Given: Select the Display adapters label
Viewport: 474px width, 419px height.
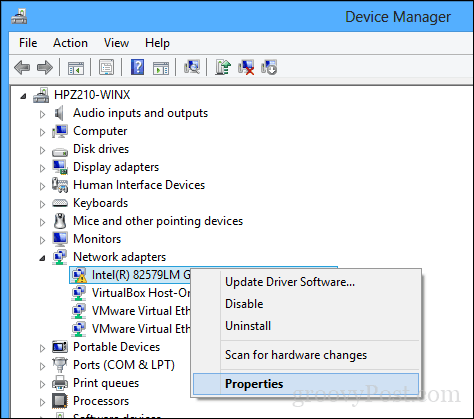Looking at the screenshot, I should coord(116,167).
